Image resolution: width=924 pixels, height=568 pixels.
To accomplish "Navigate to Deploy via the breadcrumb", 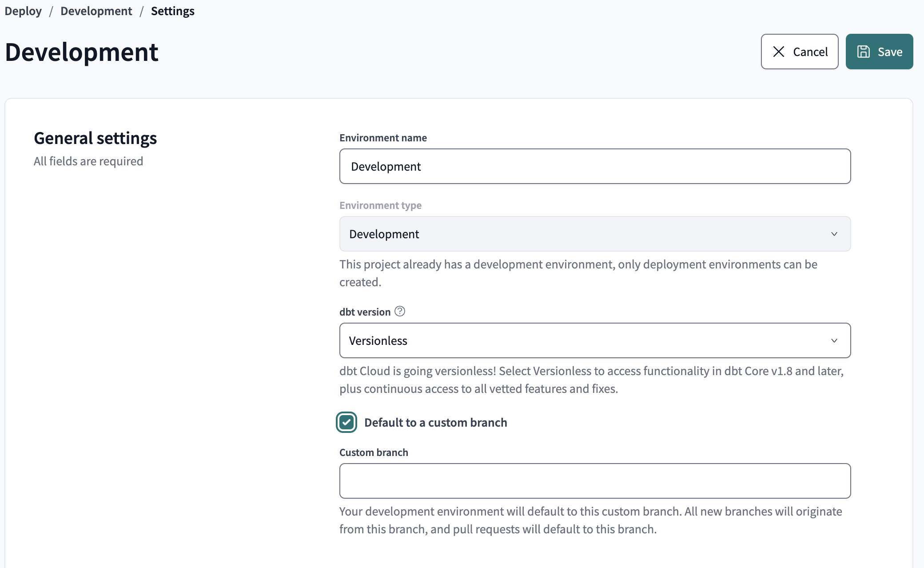I will 23,11.
